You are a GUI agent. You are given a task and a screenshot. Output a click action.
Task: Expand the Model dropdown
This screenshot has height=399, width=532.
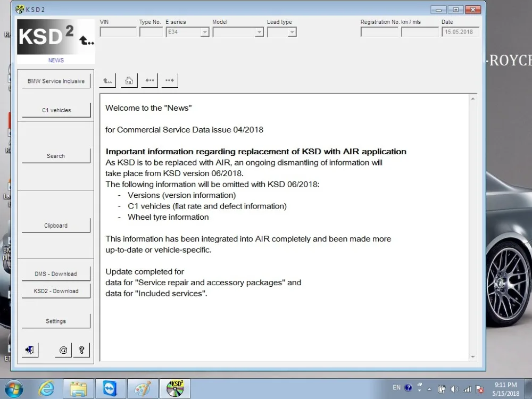(x=259, y=32)
